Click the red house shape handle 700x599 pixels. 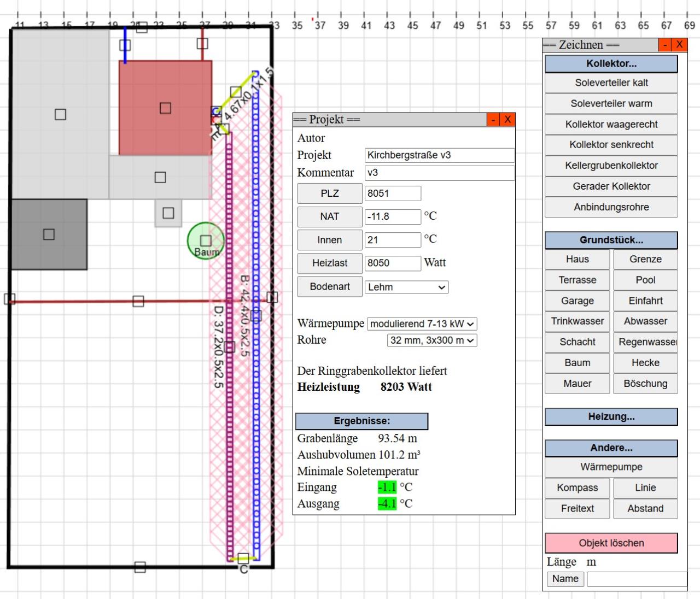point(165,108)
